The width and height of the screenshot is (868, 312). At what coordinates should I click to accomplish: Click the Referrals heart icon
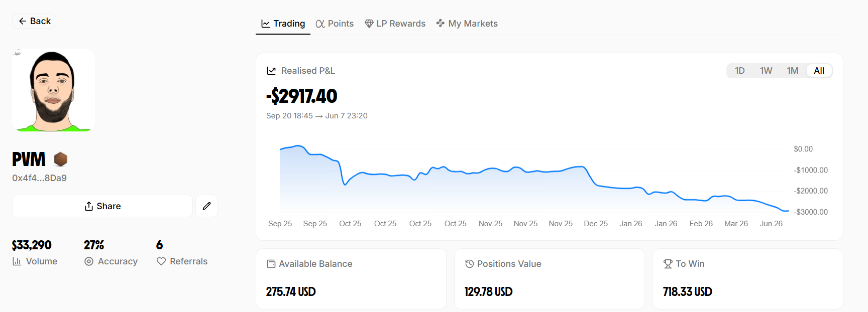161,261
